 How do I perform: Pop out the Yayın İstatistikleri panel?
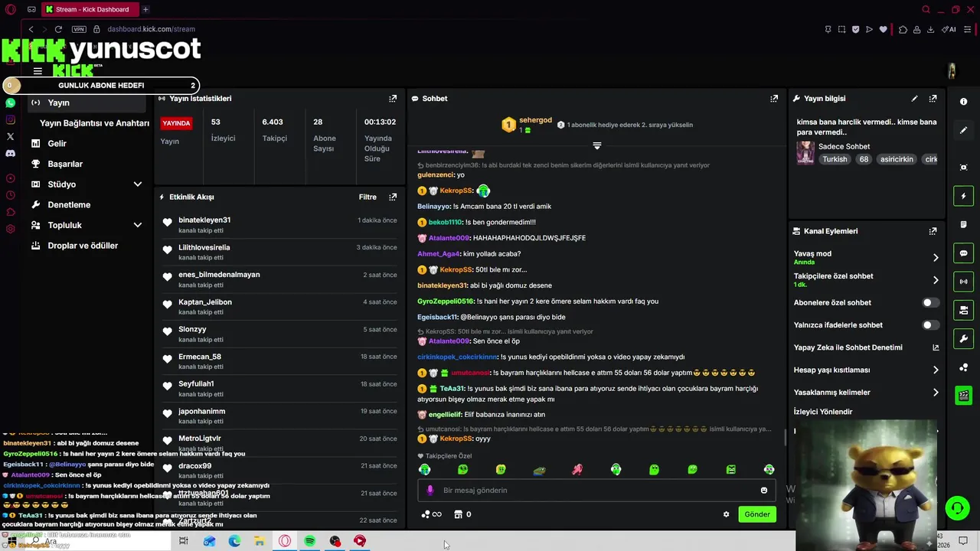393,99
